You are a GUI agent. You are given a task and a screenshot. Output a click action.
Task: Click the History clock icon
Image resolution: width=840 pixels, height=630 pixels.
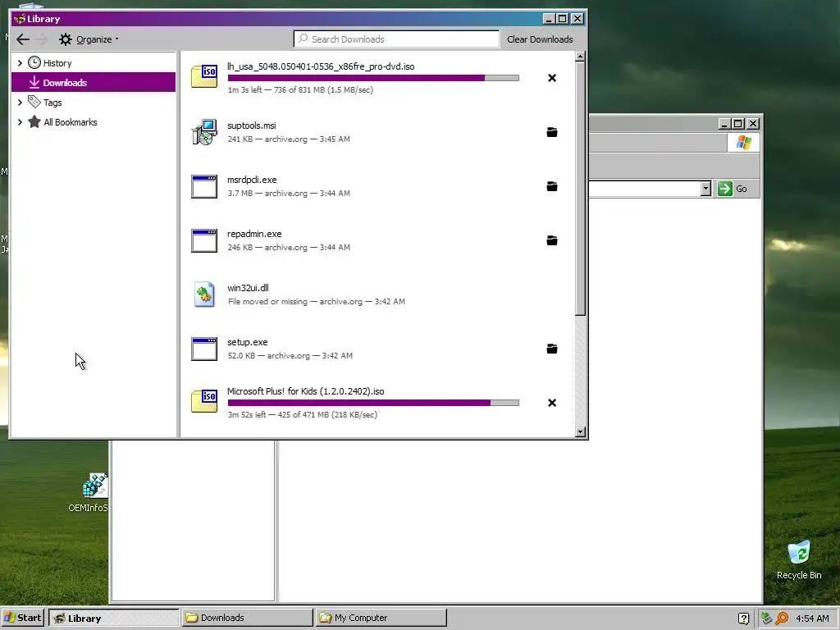[x=34, y=62]
